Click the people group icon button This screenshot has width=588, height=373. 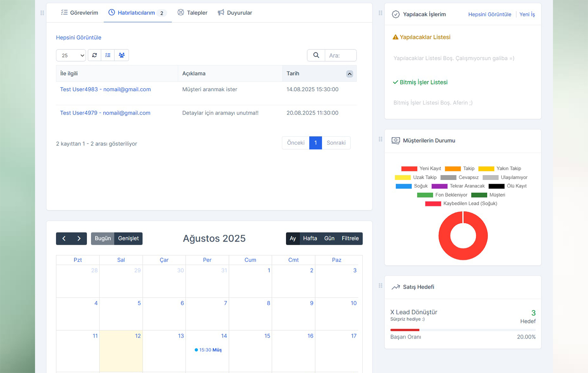[122, 55]
